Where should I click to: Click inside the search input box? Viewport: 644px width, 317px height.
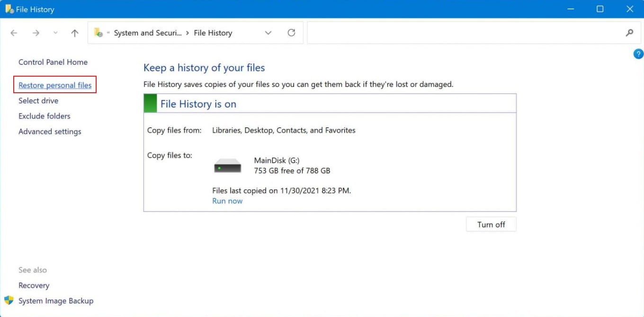[464, 33]
